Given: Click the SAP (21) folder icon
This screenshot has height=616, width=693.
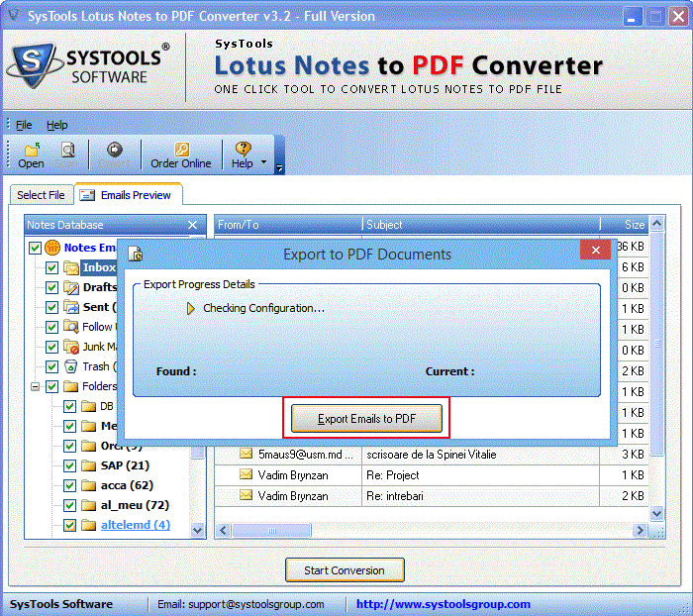Looking at the screenshot, I should 89,465.
